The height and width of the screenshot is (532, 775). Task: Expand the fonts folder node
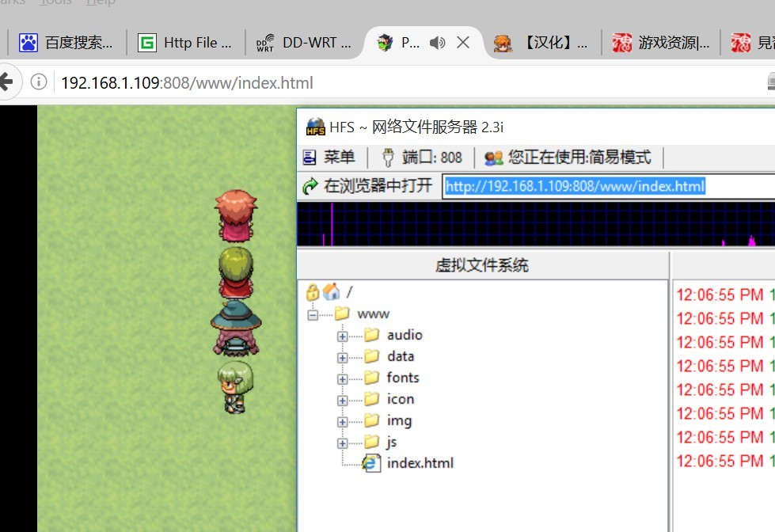[x=342, y=378]
